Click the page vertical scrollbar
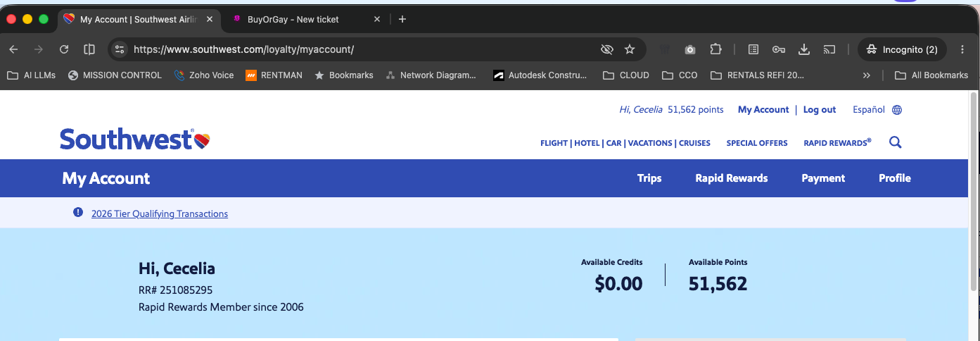 [974, 190]
